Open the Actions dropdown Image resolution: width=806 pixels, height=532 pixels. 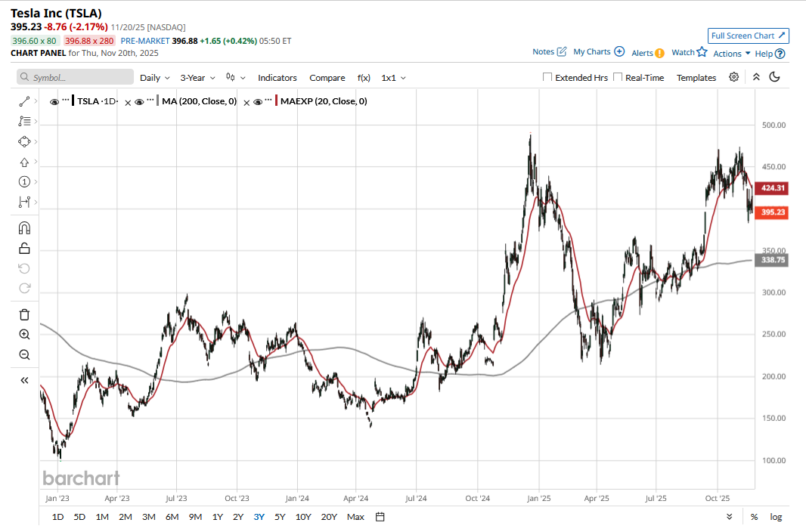click(731, 54)
